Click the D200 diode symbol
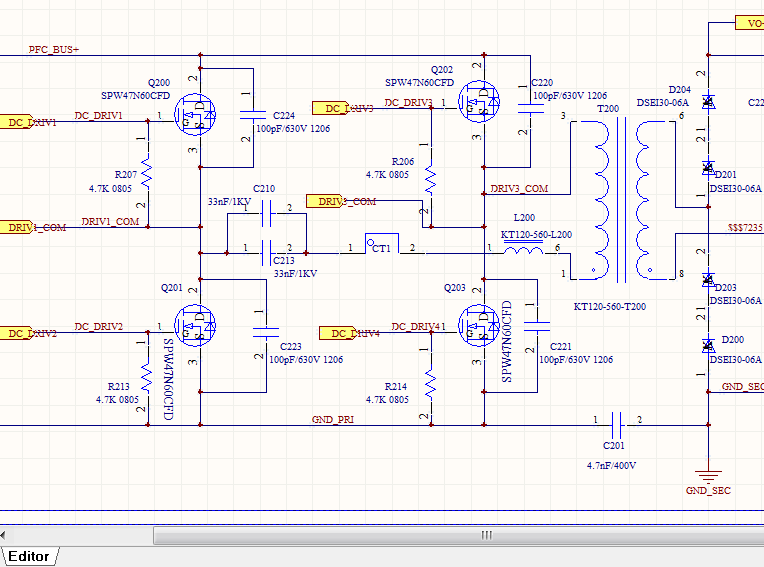Viewport: 764px width, 567px height. [708, 346]
